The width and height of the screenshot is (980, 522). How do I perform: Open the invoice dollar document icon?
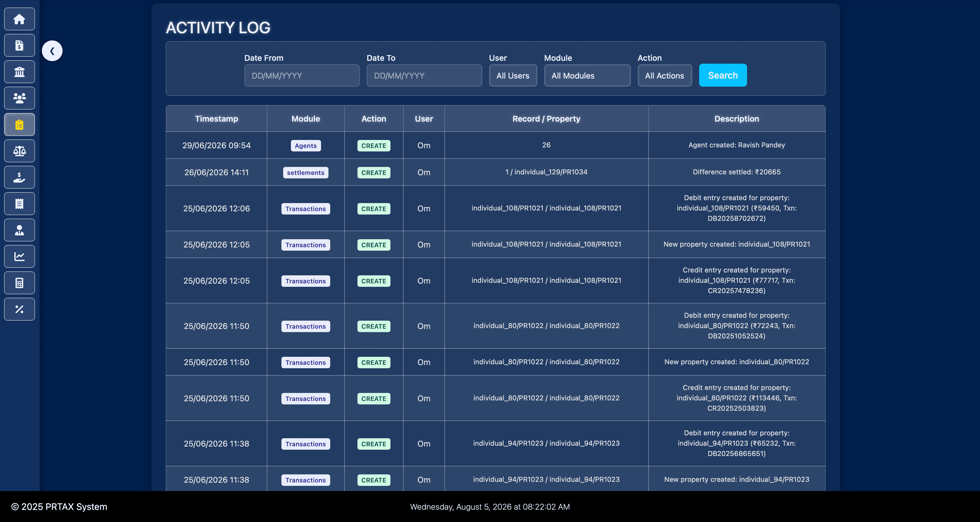tap(20, 45)
